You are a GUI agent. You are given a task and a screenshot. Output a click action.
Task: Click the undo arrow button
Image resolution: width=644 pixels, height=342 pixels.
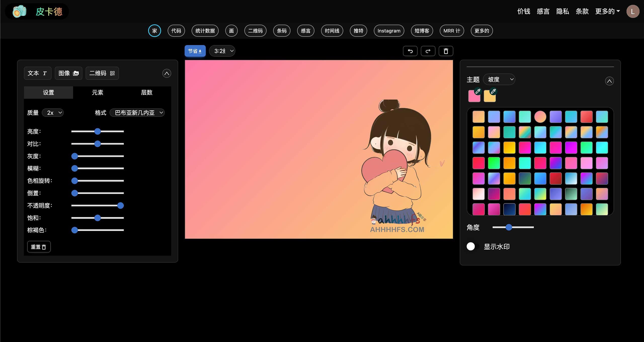[x=410, y=51]
